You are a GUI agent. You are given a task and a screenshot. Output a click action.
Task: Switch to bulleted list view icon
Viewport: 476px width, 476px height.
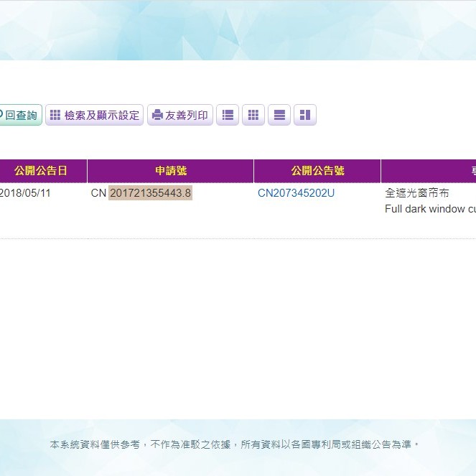(x=228, y=115)
